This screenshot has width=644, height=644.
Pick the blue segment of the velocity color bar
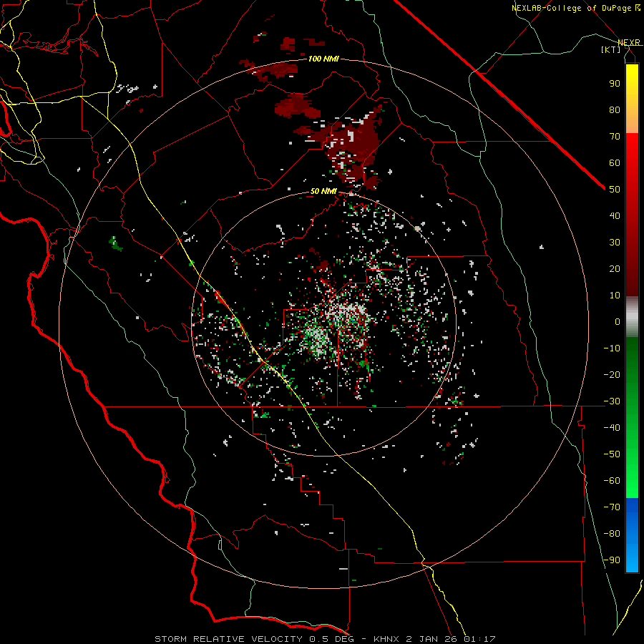(632, 535)
